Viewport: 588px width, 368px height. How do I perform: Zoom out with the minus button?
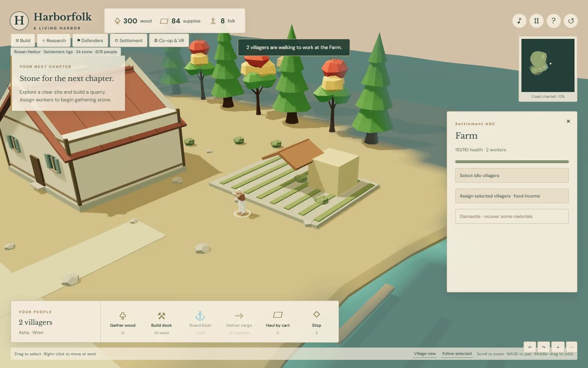point(572,347)
